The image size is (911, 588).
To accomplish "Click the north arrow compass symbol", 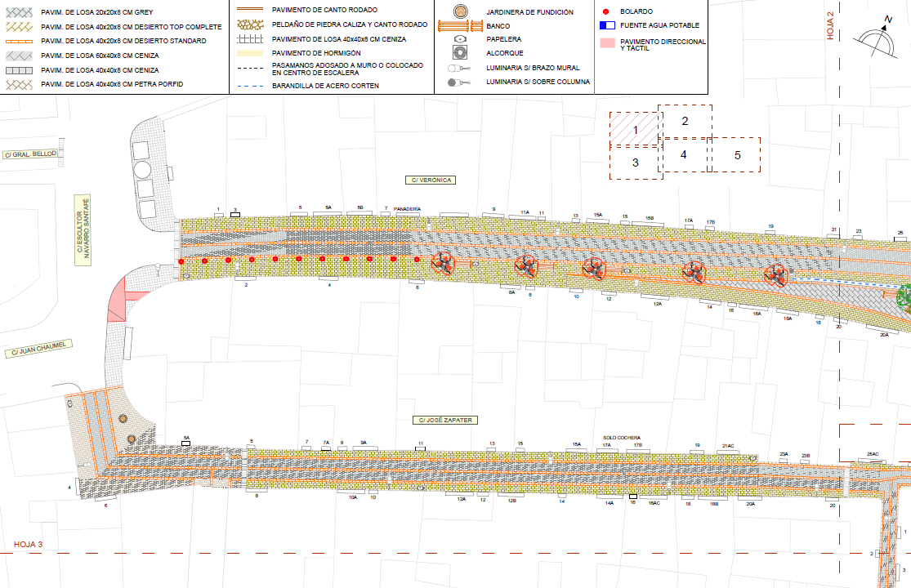I will (x=881, y=40).
